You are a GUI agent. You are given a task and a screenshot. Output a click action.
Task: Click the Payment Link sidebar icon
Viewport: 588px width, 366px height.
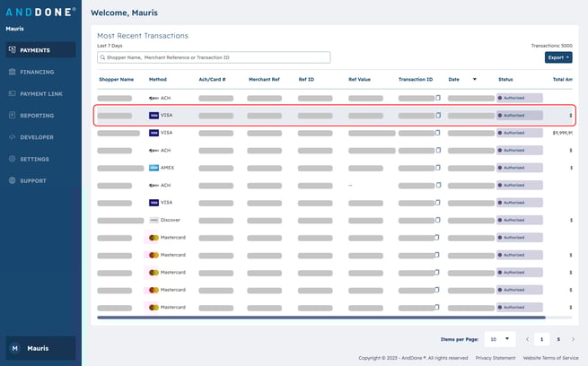[x=12, y=93]
